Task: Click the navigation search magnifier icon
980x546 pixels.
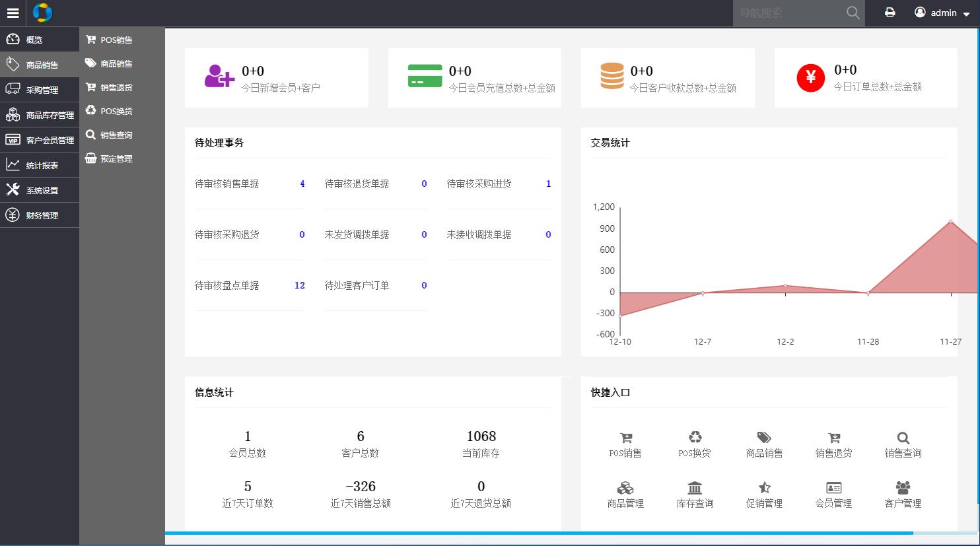Action: (853, 13)
